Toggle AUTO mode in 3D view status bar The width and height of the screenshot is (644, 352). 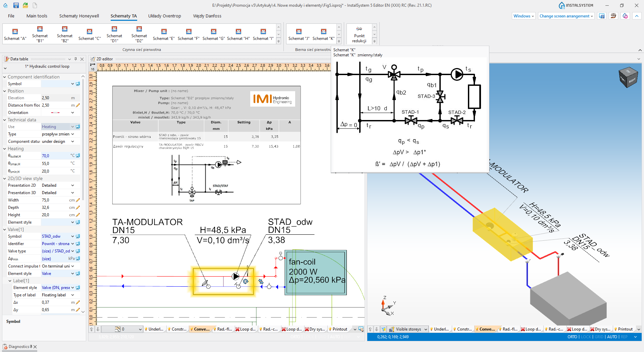(x=612, y=337)
